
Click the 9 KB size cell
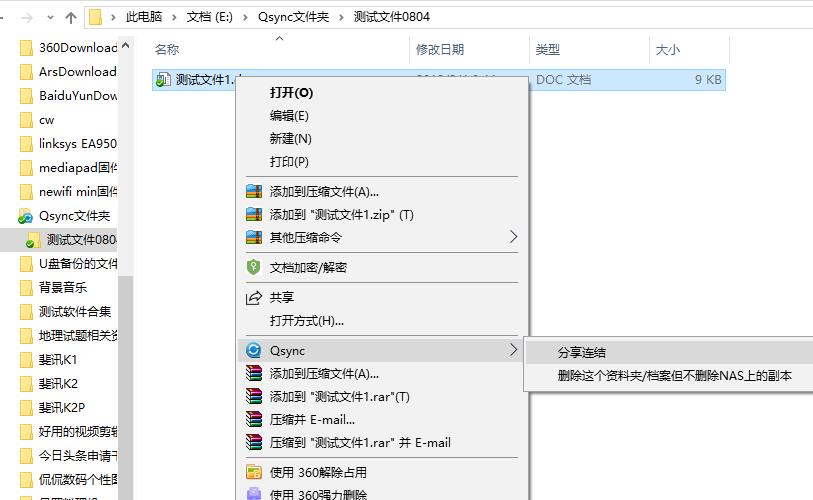tap(708, 80)
